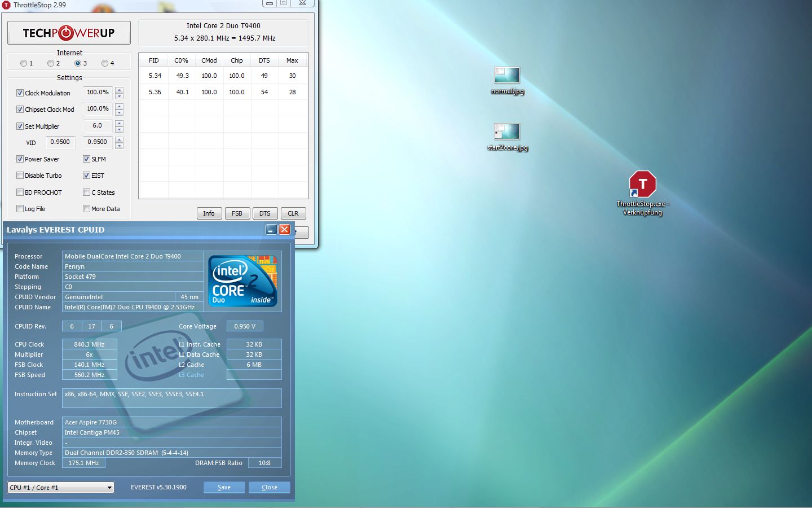Toggle the EIST checkbox

click(x=87, y=176)
